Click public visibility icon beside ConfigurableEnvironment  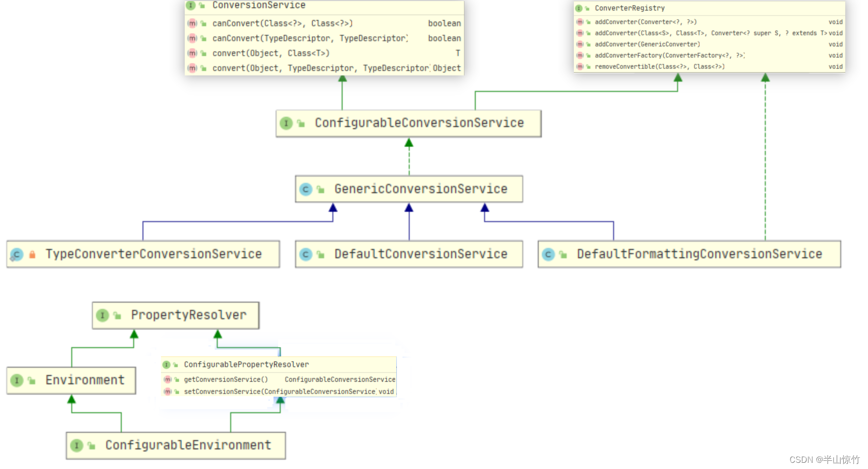click(91, 446)
